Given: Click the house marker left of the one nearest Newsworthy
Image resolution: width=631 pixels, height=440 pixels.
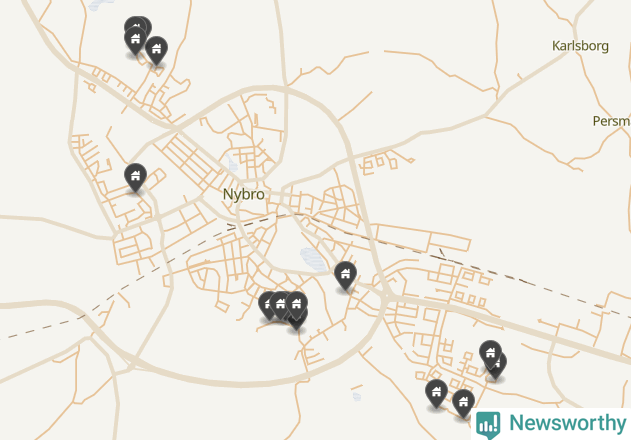Looking at the screenshot, I should pyautogui.click(x=436, y=393).
